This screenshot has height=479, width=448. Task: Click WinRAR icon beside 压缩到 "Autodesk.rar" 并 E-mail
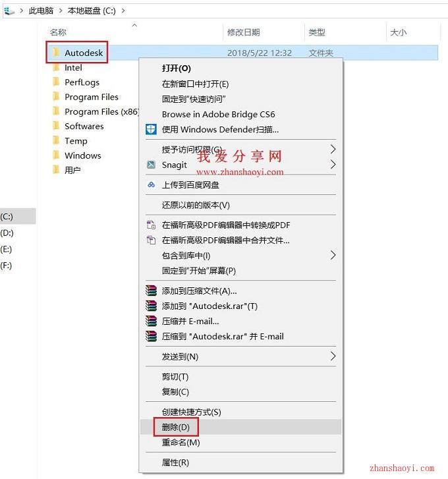coord(151,336)
